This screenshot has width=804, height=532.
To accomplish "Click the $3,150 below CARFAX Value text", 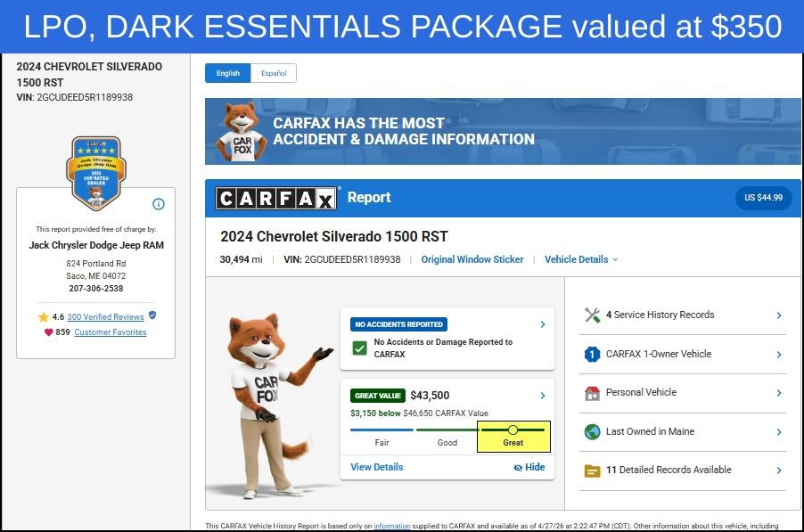I will point(419,413).
